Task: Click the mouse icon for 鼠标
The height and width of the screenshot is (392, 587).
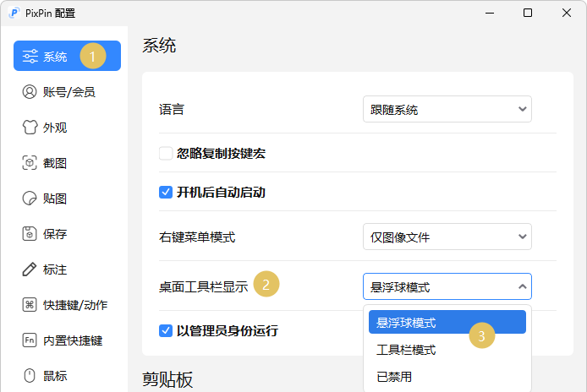Action: pos(30,376)
